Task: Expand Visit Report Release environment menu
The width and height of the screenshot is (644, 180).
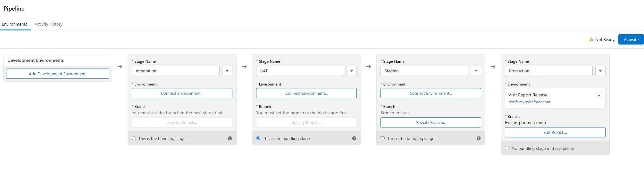Action: (598, 95)
